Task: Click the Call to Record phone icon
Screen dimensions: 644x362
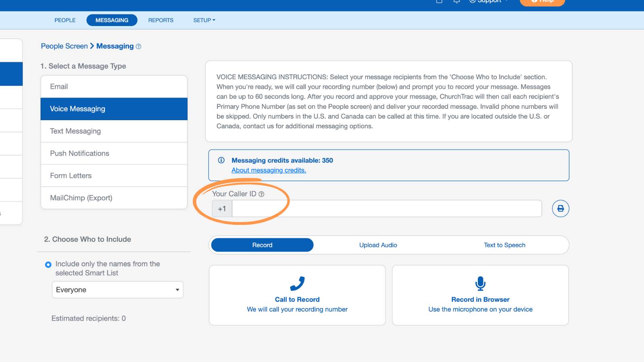Action: 297,284
